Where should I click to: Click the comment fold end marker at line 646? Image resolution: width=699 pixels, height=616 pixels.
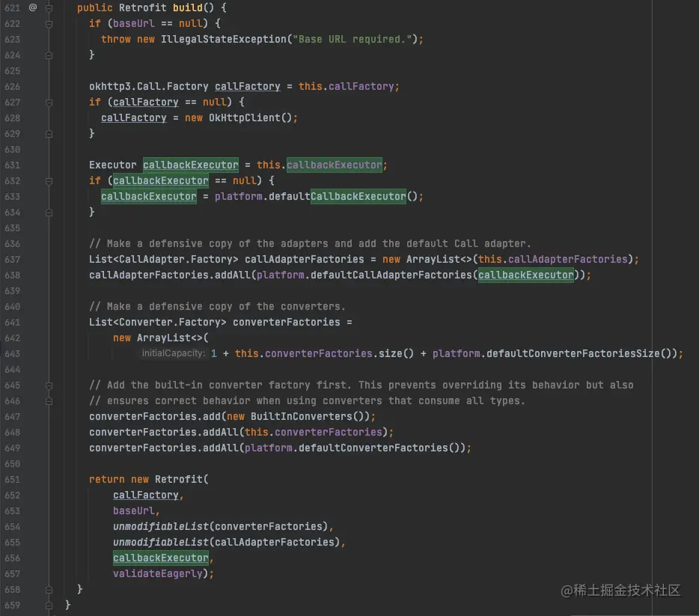(49, 401)
